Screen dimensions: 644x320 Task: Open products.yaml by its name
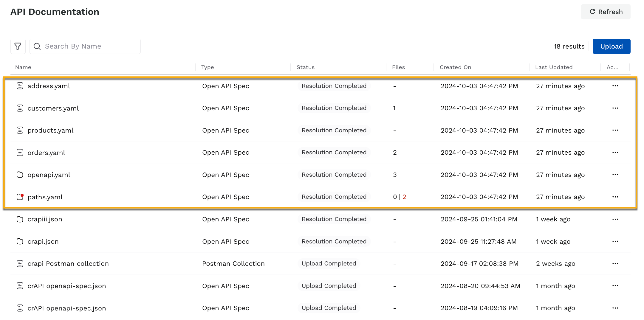[51, 130]
